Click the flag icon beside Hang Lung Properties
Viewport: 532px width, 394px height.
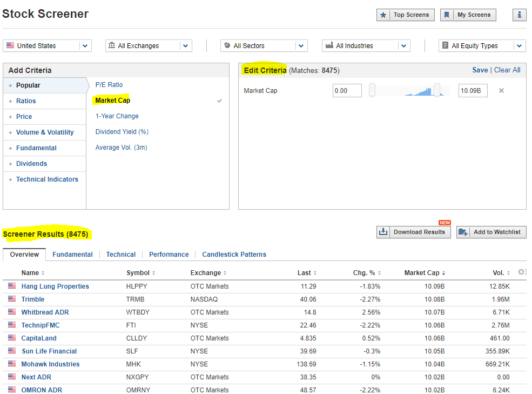pos(12,286)
